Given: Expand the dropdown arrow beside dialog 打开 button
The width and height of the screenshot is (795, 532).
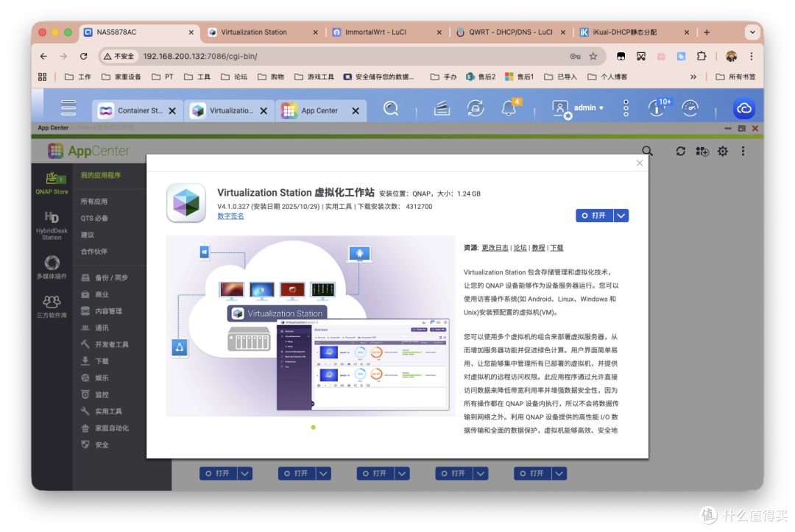Looking at the screenshot, I should pyautogui.click(x=621, y=216).
